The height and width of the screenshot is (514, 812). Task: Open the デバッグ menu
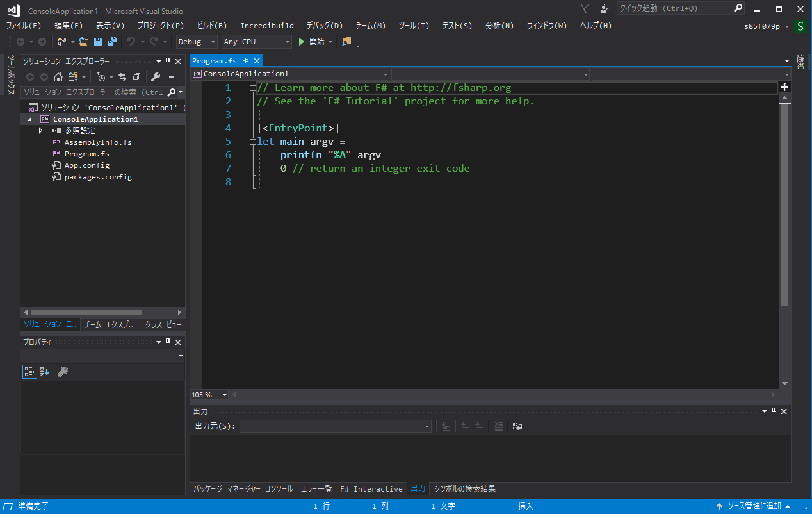point(324,26)
